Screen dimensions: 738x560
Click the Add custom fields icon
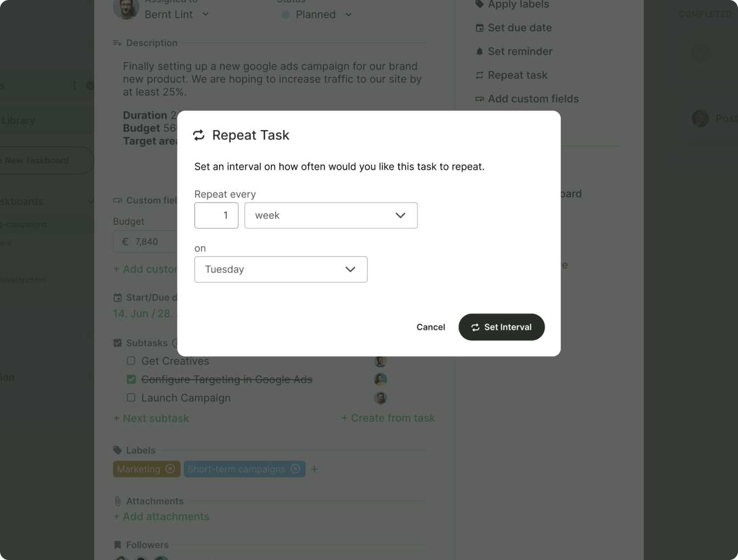[479, 99]
